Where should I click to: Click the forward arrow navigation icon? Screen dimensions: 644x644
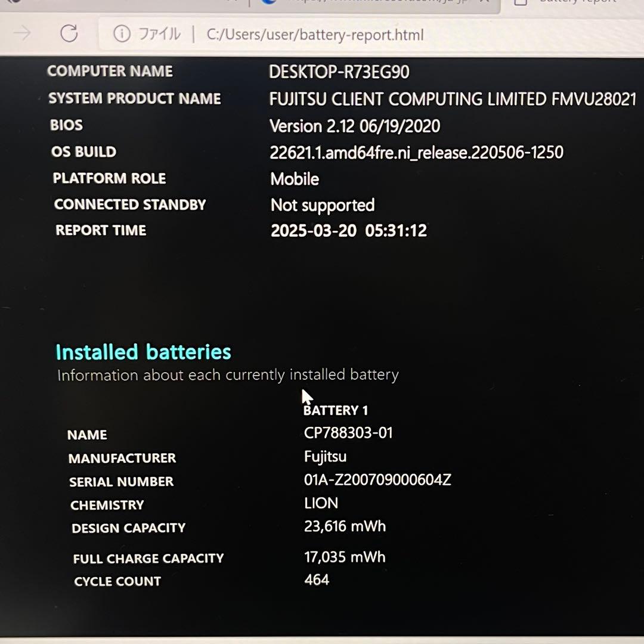pyautogui.click(x=22, y=32)
